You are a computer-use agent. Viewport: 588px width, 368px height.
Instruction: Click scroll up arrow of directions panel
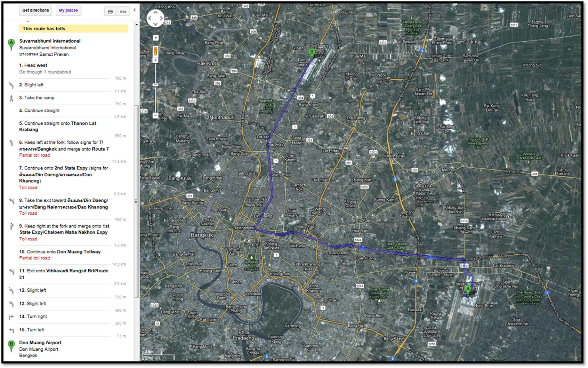[x=136, y=24]
